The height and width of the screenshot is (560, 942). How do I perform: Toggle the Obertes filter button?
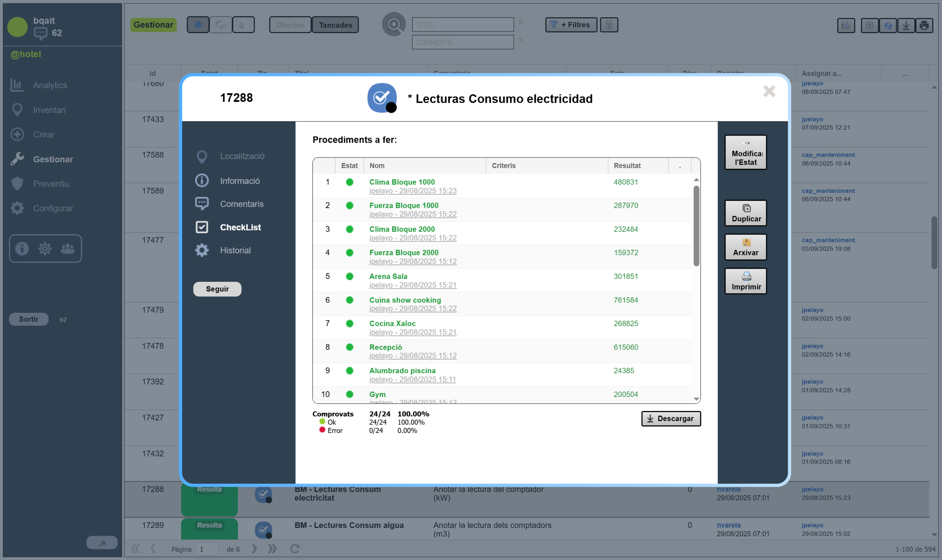(290, 25)
